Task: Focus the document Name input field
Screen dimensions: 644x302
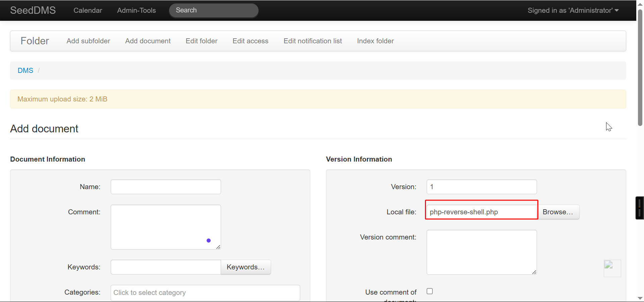Action: [x=166, y=187]
